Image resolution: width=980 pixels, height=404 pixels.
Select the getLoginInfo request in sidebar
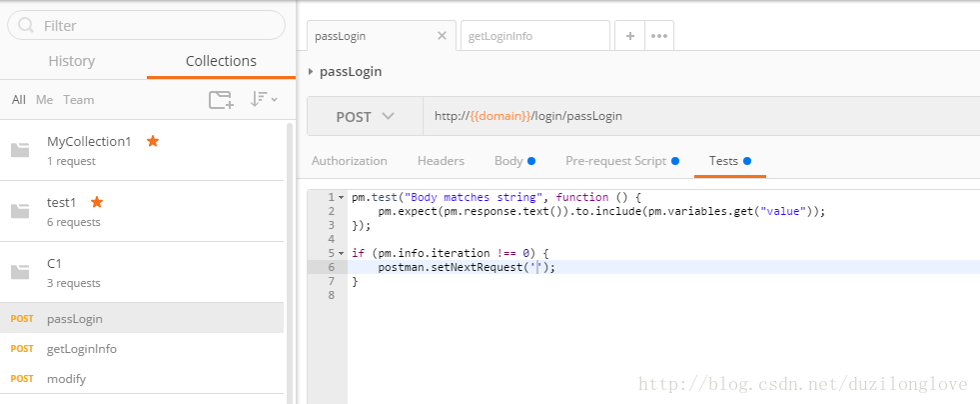pos(82,349)
